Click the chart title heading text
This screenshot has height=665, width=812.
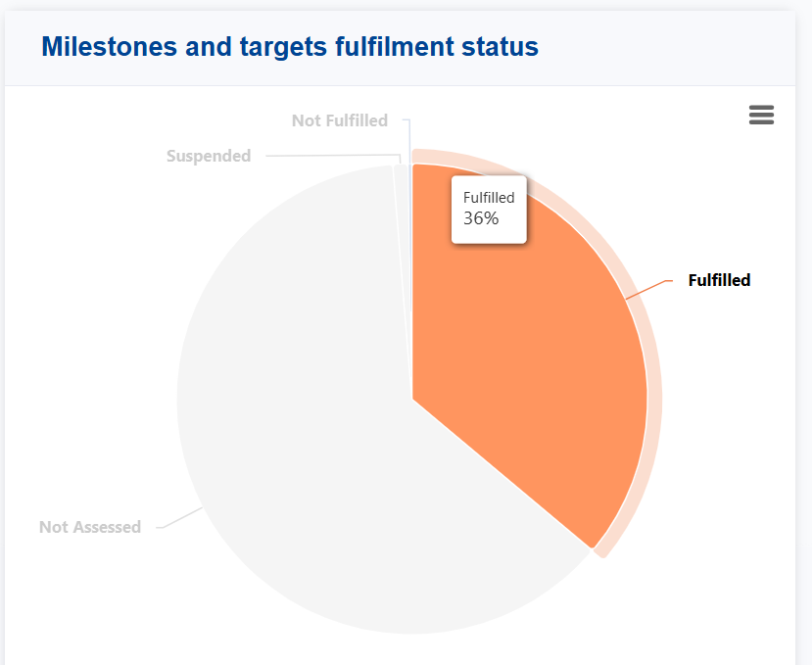click(290, 46)
